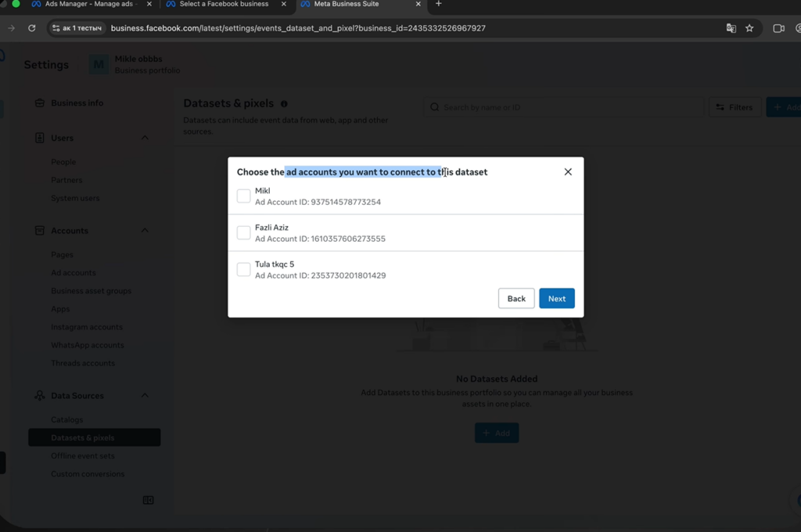Collapse the Data Sources chevron
The width and height of the screenshot is (801, 532).
[x=145, y=396]
